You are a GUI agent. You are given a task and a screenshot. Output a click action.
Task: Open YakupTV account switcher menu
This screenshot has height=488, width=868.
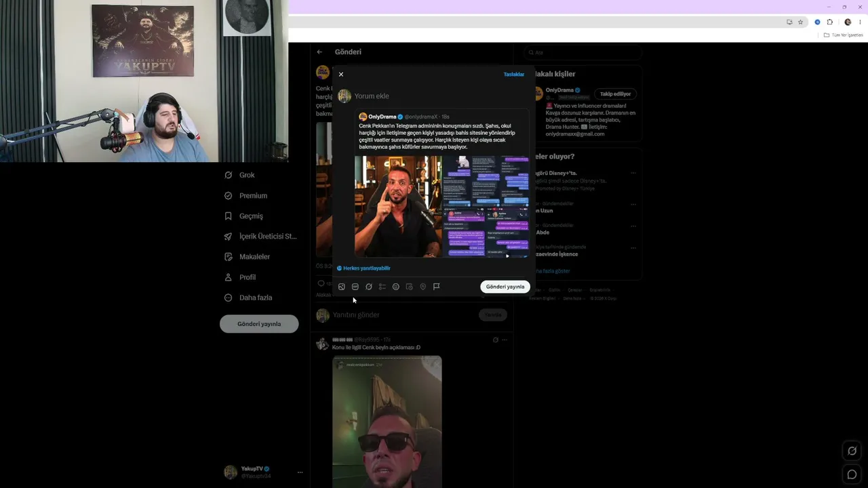pyautogui.click(x=263, y=472)
